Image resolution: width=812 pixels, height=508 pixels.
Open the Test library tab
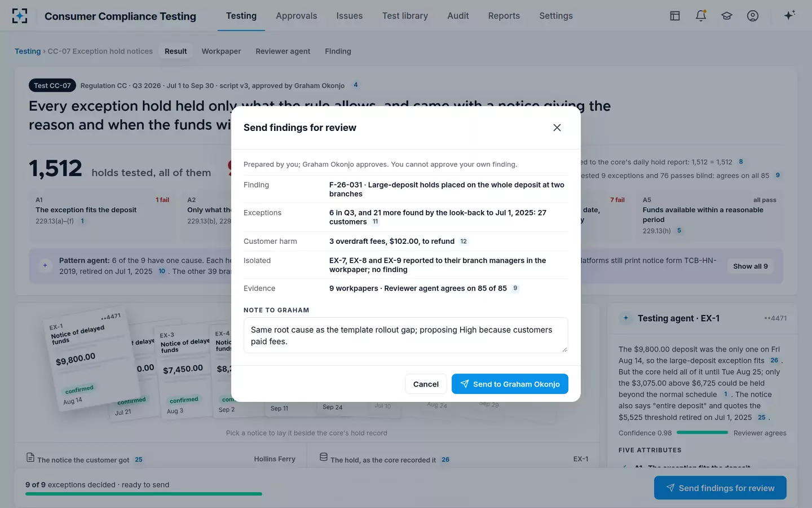[x=405, y=16]
